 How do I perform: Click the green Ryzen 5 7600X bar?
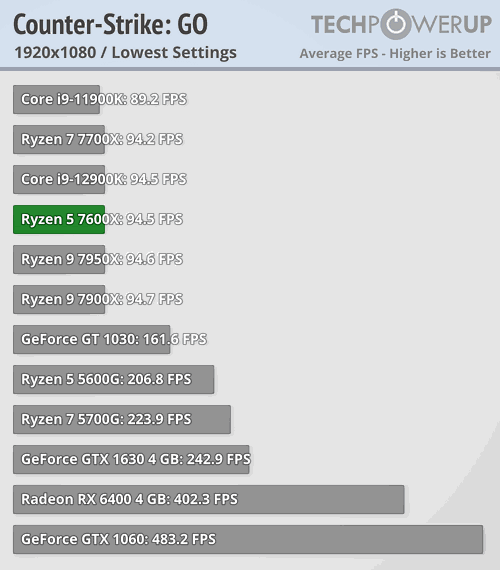click(x=59, y=219)
